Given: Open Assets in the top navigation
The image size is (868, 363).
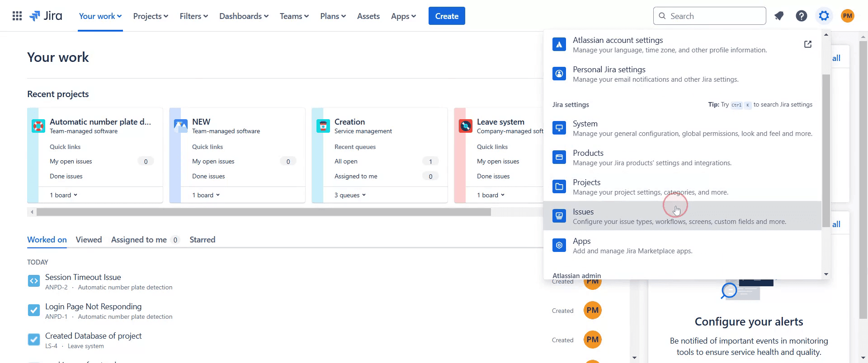Looking at the screenshot, I should pyautogui.click(x=368, y=16).
